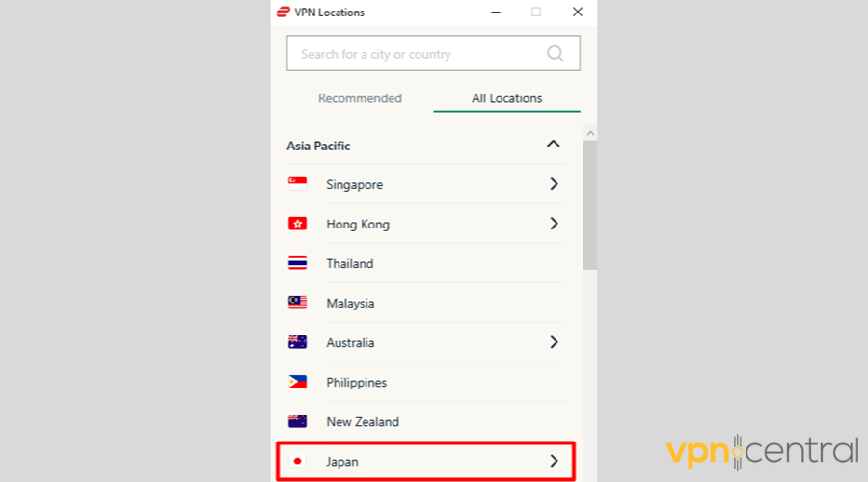Click the New Zealand flag icon
Screen dimensions: 868x482
(x=297, y=421)
